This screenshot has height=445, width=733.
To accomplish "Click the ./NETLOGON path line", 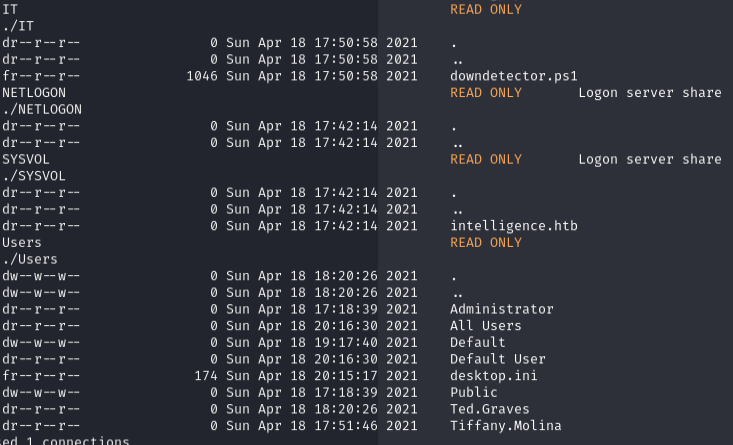I will (42, 109).
